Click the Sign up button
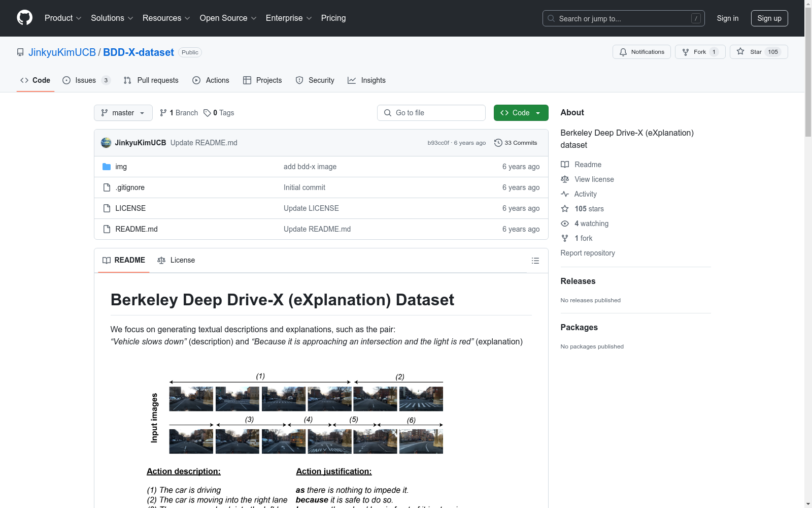The image size is (812, 508). (x=769, y=18)
